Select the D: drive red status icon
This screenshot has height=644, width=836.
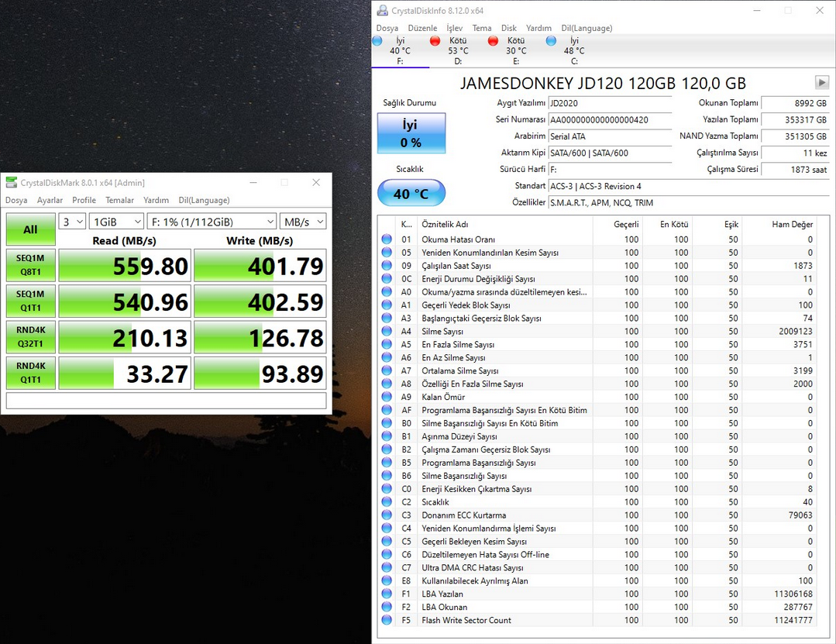point(435,41)
